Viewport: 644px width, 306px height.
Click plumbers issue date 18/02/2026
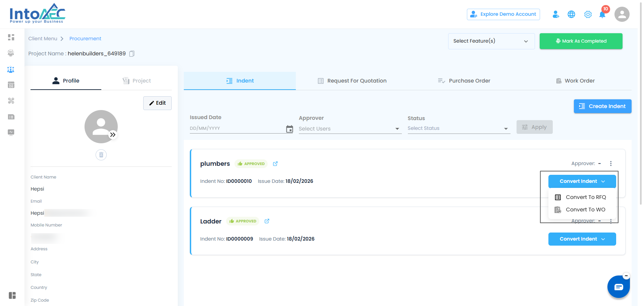299,181
